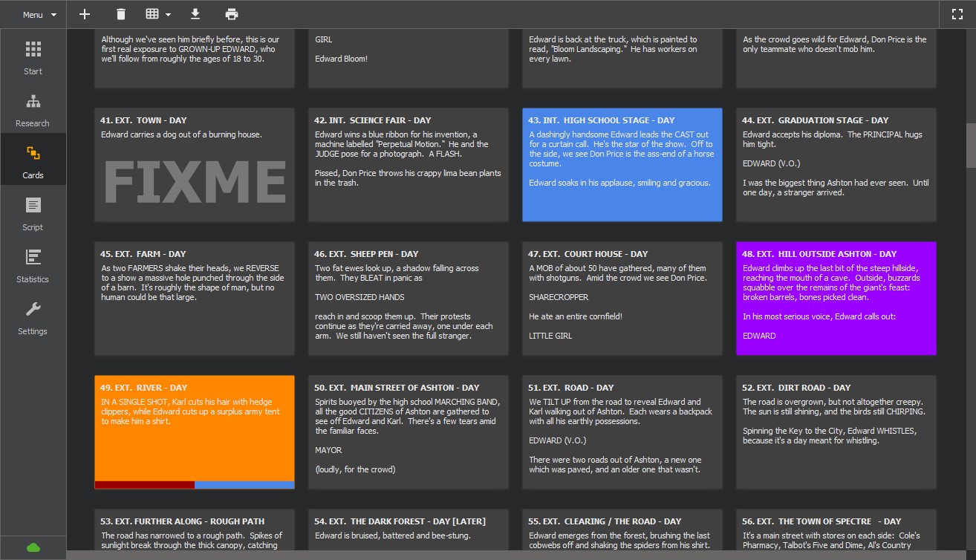Click the download icon in toolbar
The image size is (976, 560).
pos(195,14)
